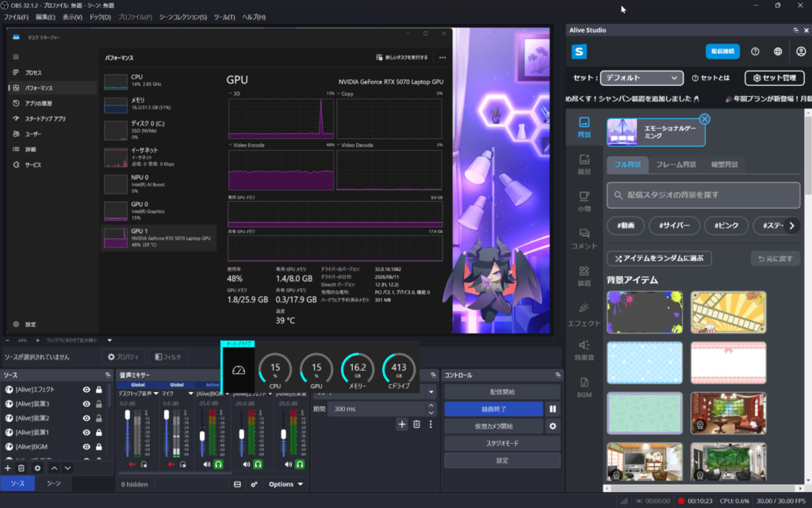This screenshot has height=508, width=812.
Task: Open audio mixer Options dropdown
Action: (x=285, y=484)
